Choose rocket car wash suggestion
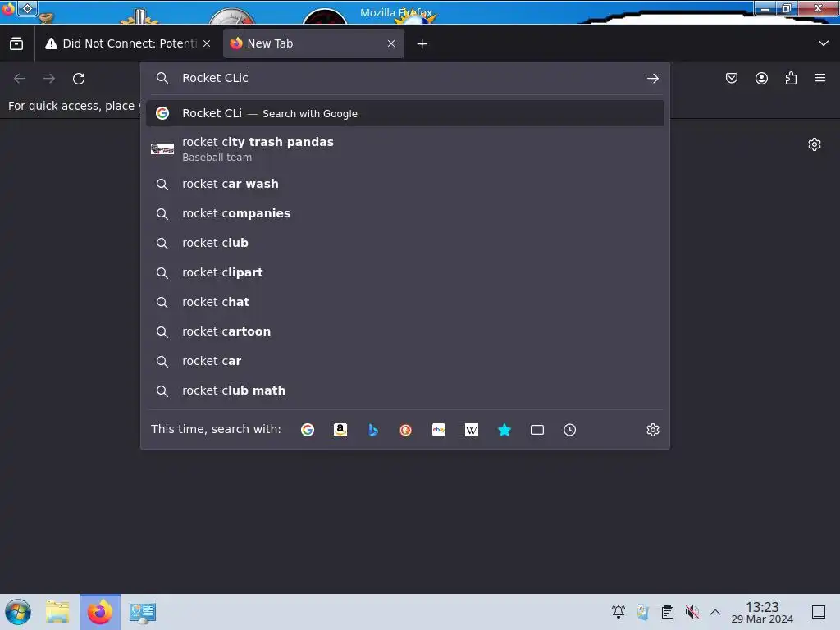The width and height of the screenshot is (840, 630). pyautogui.click(x=405, y=185)
